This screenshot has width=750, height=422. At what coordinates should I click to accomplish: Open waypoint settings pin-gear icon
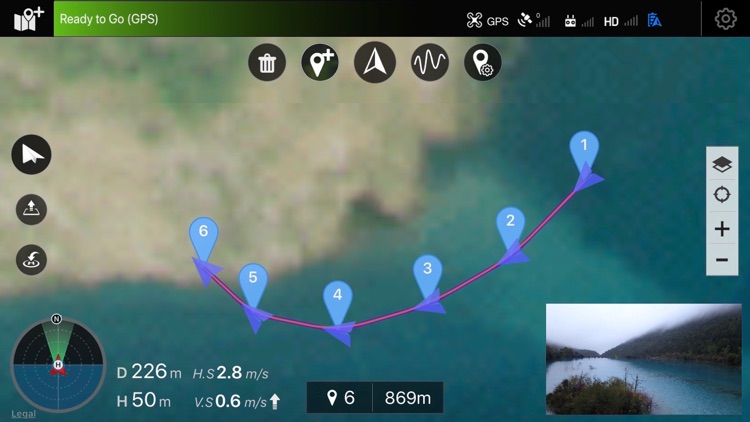tap(483, 62)
